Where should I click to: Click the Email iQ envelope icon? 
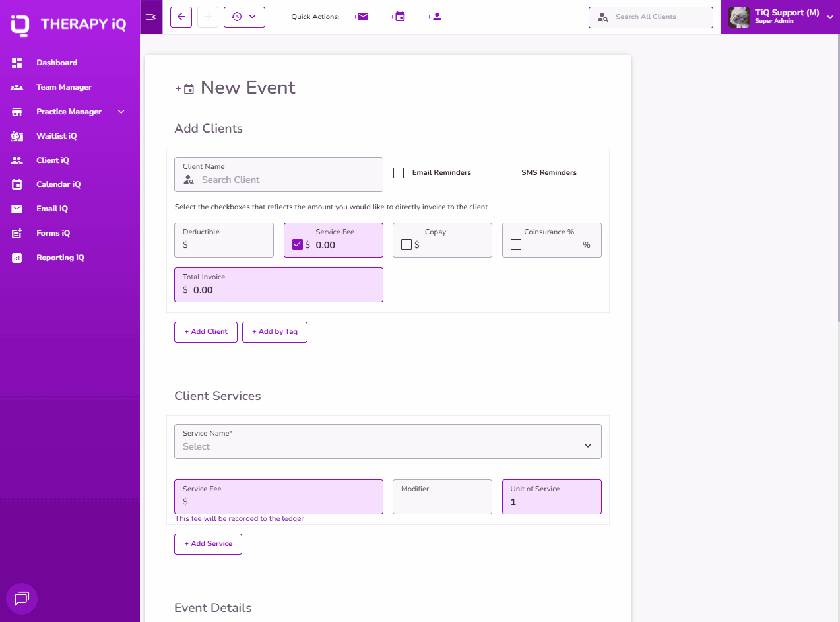[17, 209]
